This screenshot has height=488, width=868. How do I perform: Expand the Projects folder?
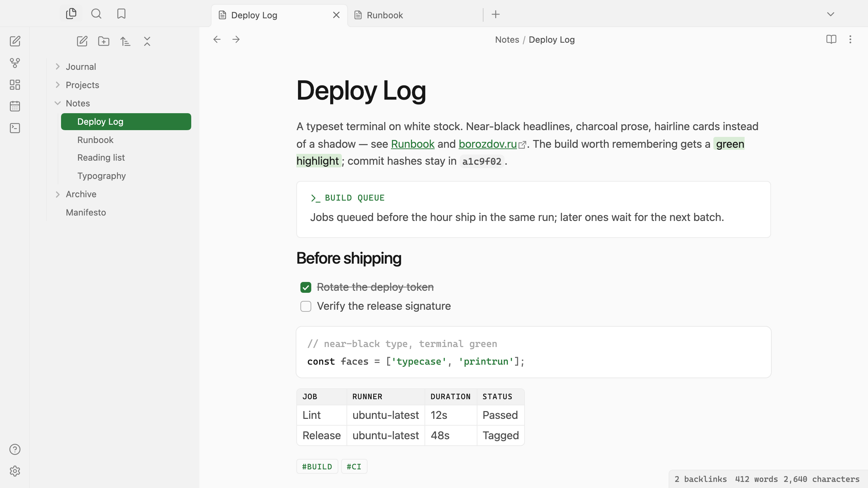(58, 85)
